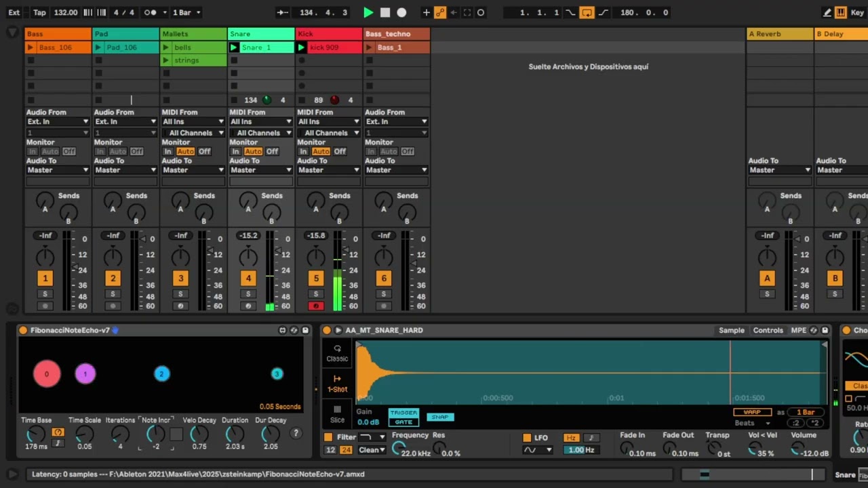The height and width of the screenshot is (488, 868).
Task: Open FibonacciNoteEcho help question mark
Action: pos(296,434)
